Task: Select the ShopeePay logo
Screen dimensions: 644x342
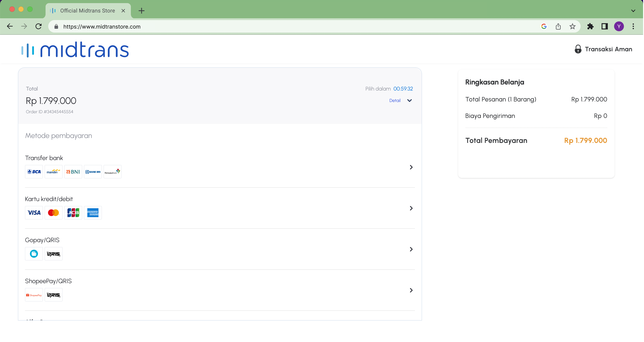Action: point(34,295)
